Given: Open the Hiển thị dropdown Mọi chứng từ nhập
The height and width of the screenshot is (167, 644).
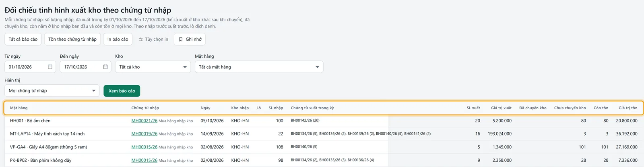Looking at the screenshot, I should (x=52, y=91).
